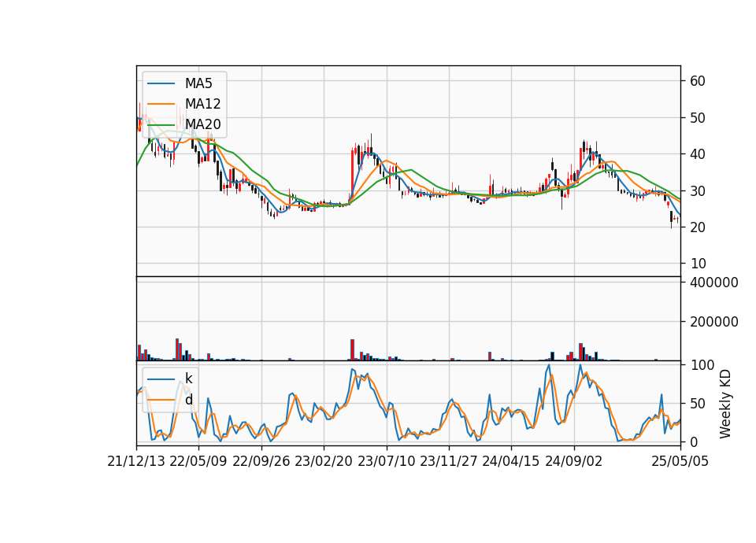756x543 pixels.
Task: Click the MA12 legend label
Action: coord(202,104)
